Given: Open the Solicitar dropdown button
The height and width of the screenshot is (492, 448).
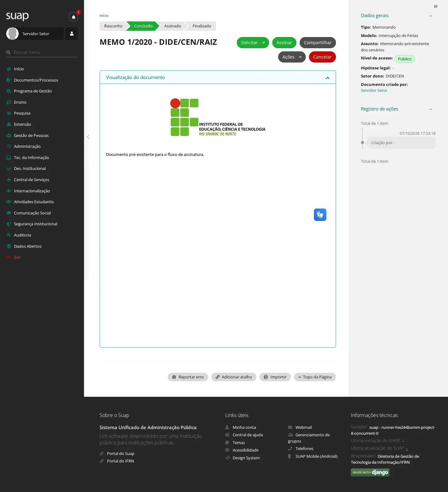Looking at the screenshot, I should click(253, 43).
